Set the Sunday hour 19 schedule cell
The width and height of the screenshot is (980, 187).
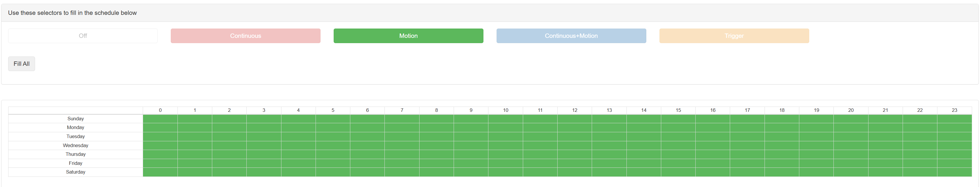pyautogui.click(x=817, y=119)
